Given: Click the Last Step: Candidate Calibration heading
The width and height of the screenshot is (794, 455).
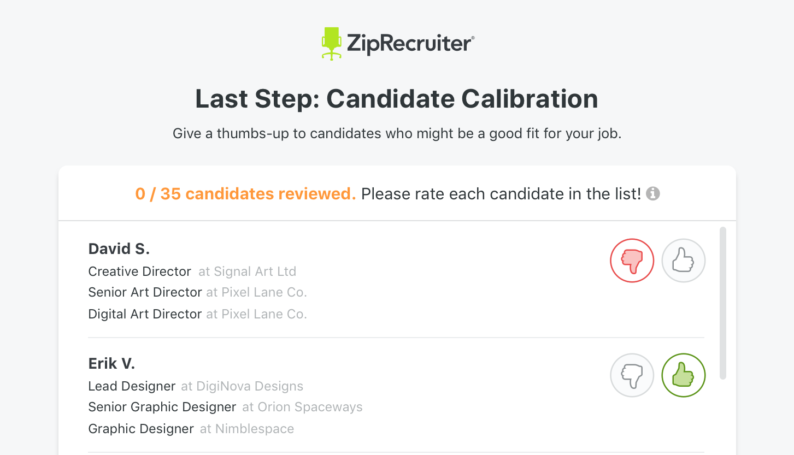Looking at the screenshot, I should [x=397, y=99].
